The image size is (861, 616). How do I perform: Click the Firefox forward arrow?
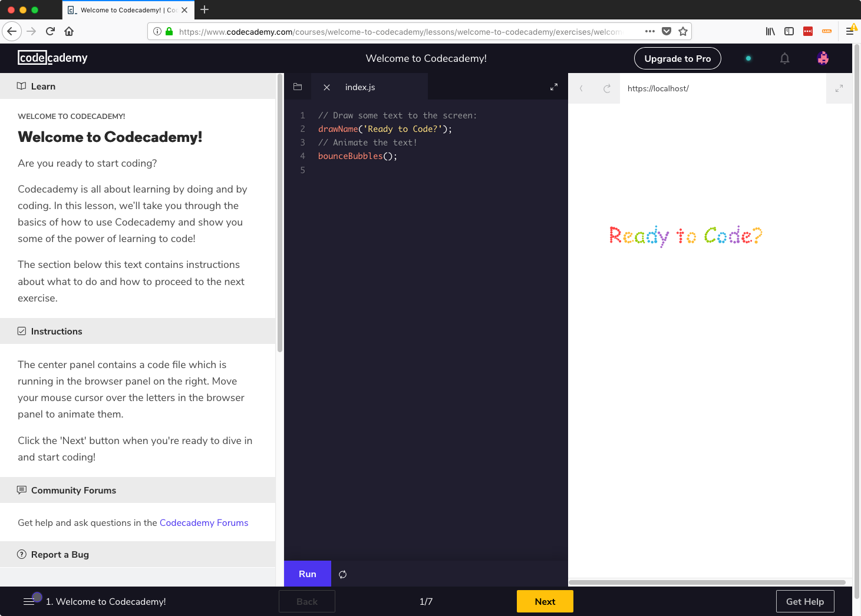[31, 31]
